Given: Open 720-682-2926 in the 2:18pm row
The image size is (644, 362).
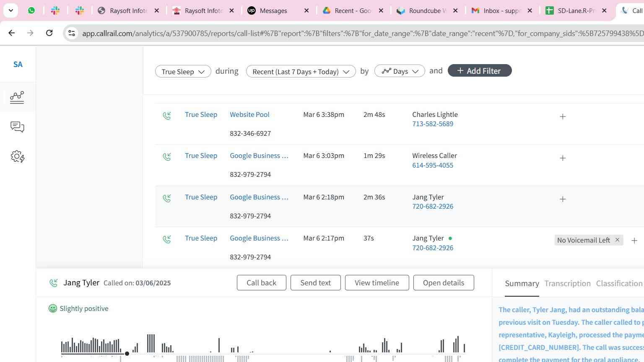Looking at the screenshot, I should coord(433,206).
